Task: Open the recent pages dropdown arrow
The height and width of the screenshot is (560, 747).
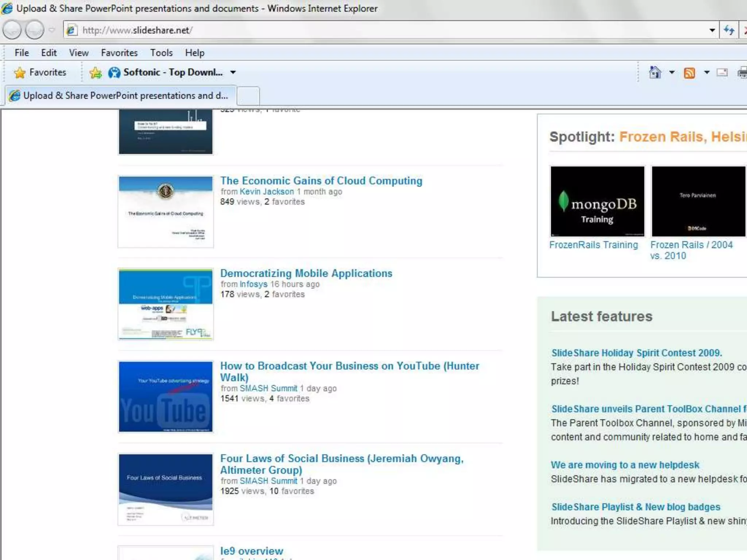Action: (52, 30)
